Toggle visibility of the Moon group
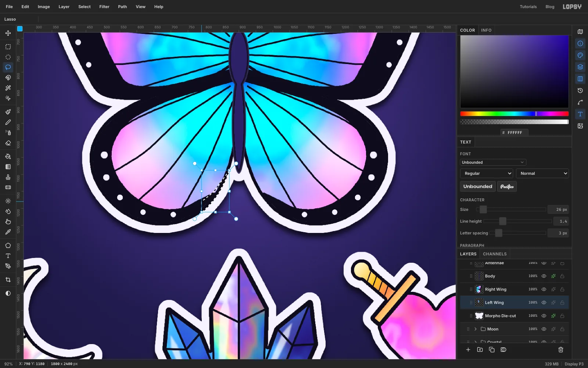Image resolution: width=588 pixels, height=368 pixels. [x=544, y=329]
